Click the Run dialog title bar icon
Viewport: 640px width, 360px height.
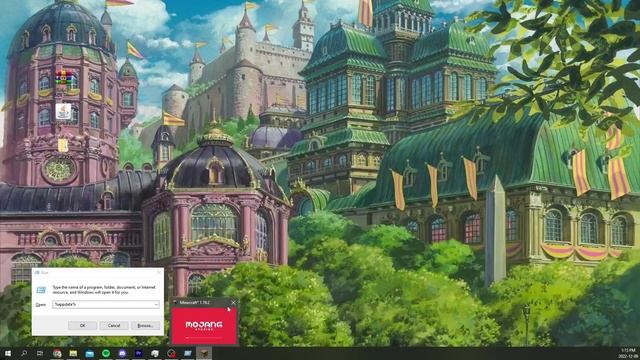(37, 272)
